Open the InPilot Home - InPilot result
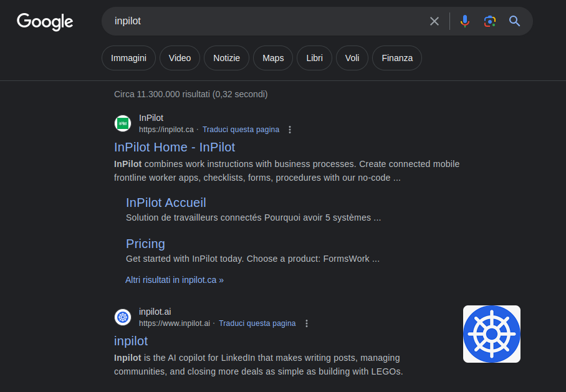The width and height of the screenshot is (566, 392). pyautogui.click(x=175, y=147)
